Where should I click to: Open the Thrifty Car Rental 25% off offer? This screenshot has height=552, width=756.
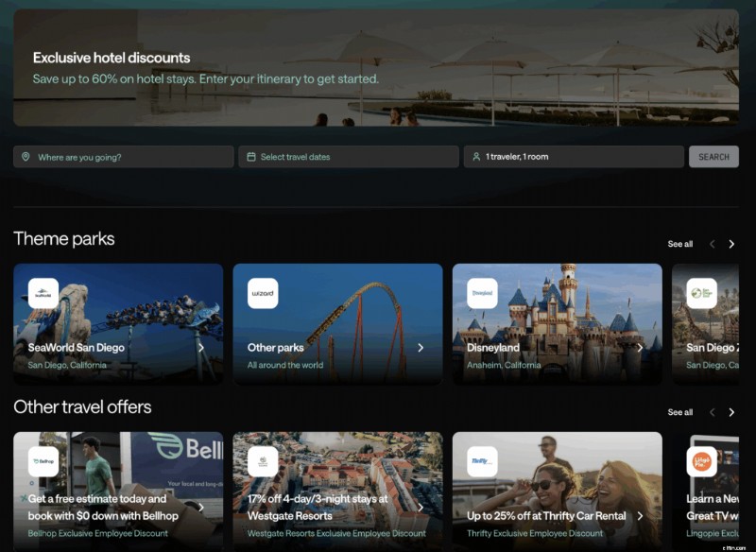[557, 492]
